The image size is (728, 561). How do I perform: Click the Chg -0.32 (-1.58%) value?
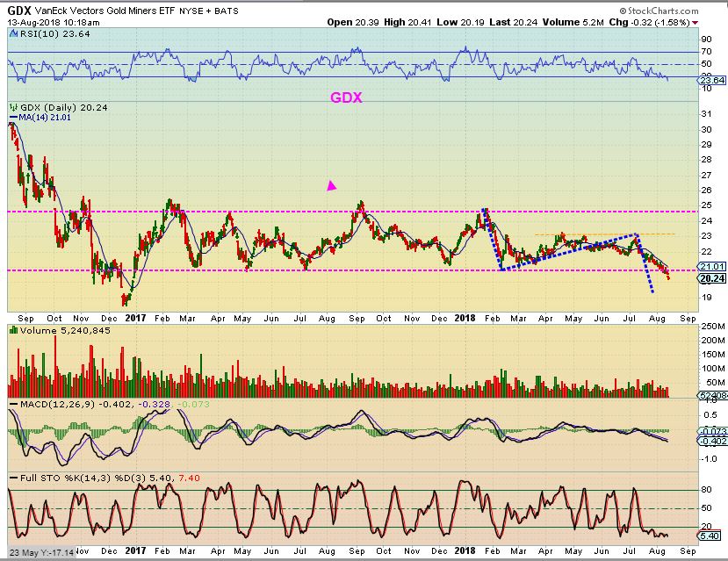[x=649, y=22]
